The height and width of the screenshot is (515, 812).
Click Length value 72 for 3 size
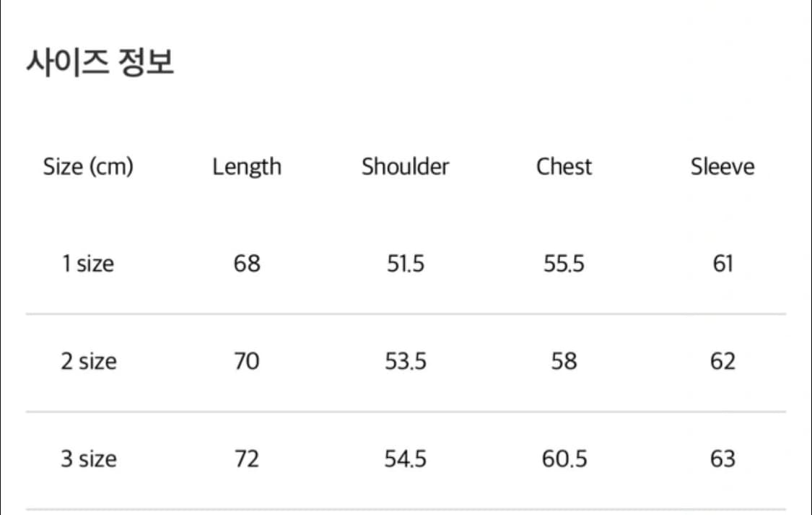pyautogui.click(x=247, y=459)
